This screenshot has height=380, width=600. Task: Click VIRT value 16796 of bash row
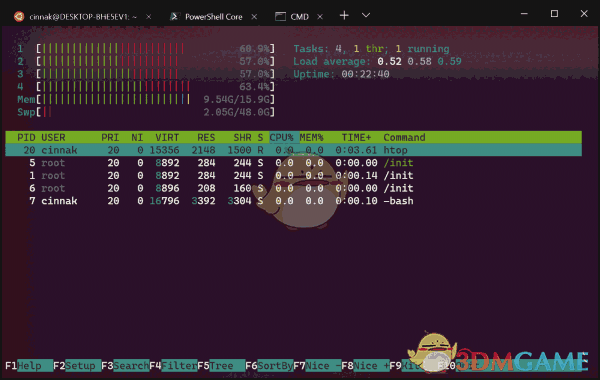pos(164,201)
